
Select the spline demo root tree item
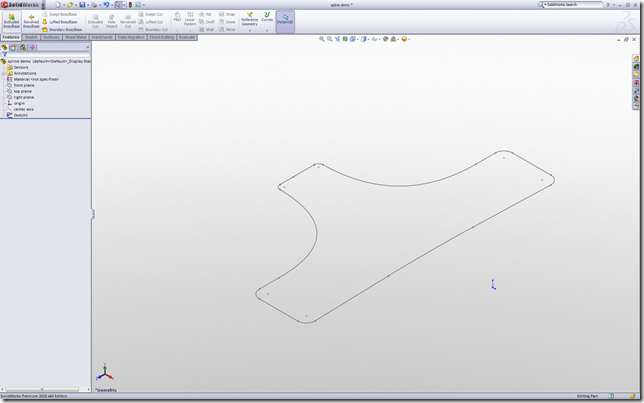(46, 61)
